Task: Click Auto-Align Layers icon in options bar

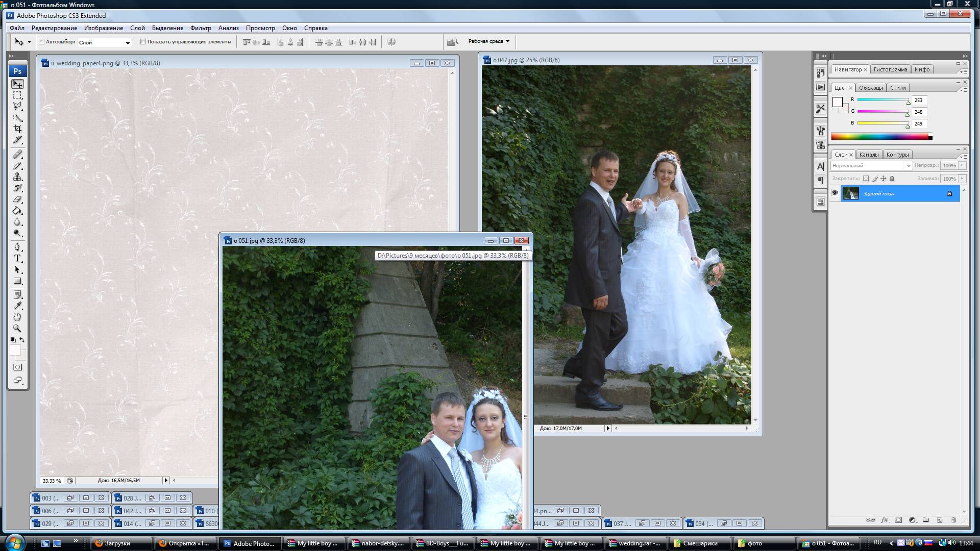Action: pos(391,42)
